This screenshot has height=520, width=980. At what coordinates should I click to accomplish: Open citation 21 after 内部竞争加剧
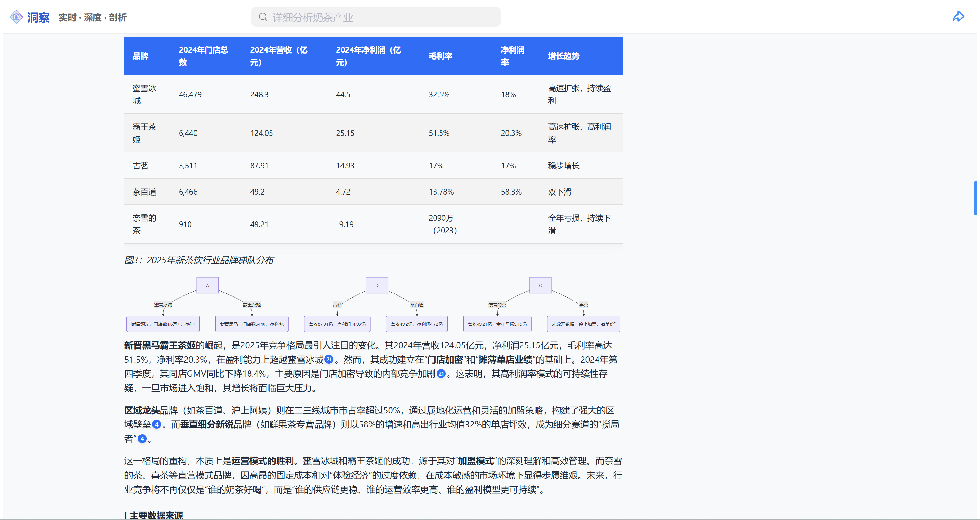coord(441,374)
